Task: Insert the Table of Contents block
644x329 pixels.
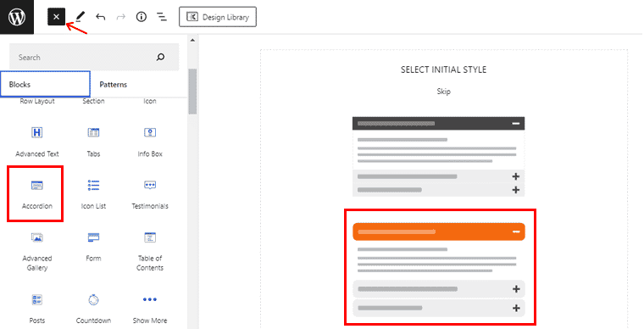Action: click(x=150, y=250)
